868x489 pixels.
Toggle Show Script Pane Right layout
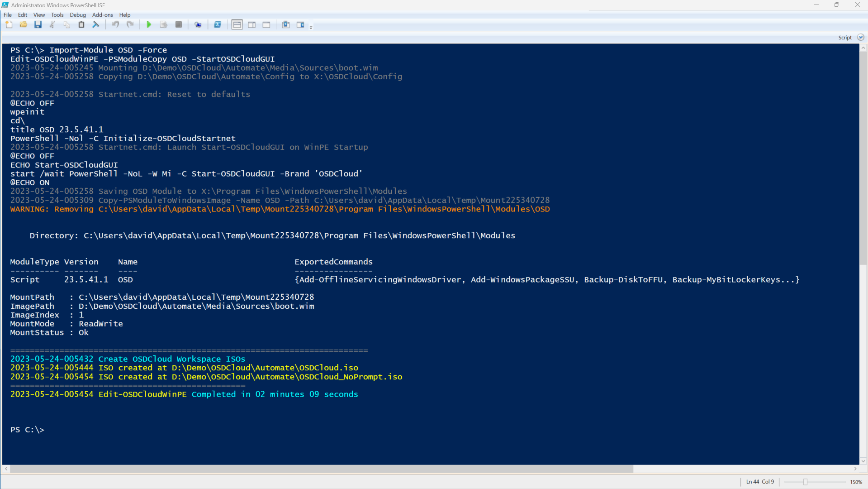click(252, 25)
